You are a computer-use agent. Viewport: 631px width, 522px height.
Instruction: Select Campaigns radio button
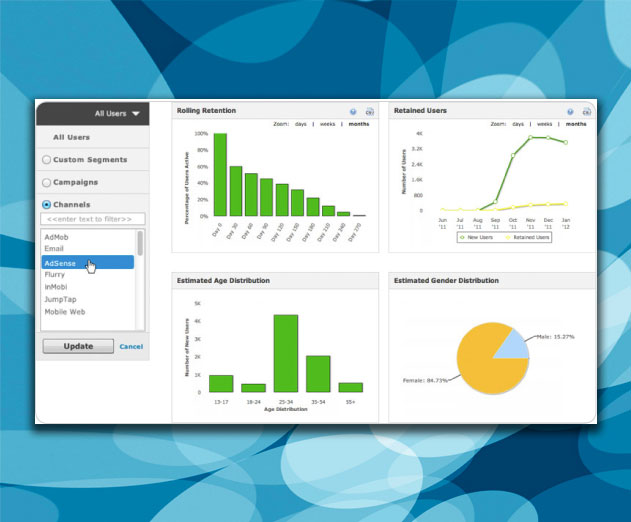click(46, 182)
